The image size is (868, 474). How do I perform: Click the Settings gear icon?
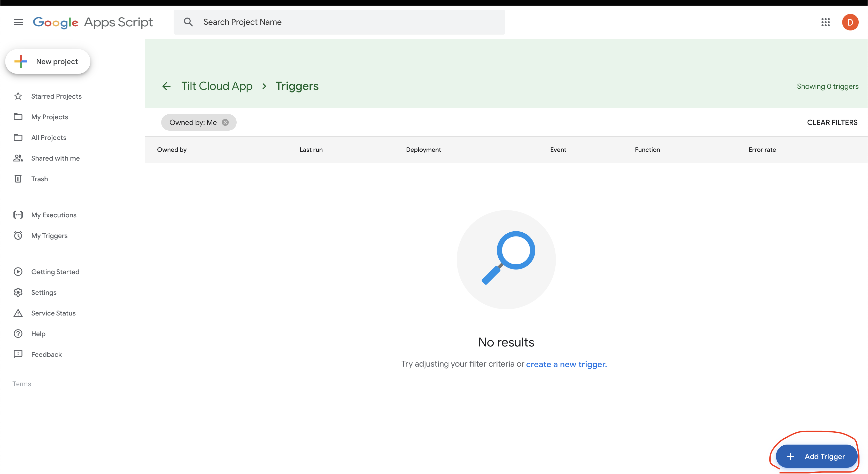pos(18,292)
